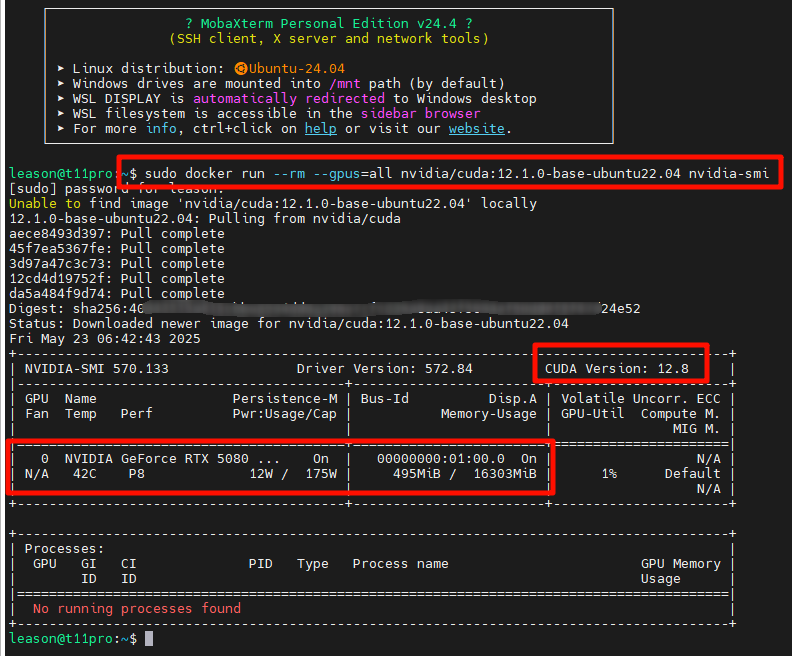Viewport: 792px width, 656px height.
Task: Click the 'Persistence-M' column header
Action: point(285,399)
